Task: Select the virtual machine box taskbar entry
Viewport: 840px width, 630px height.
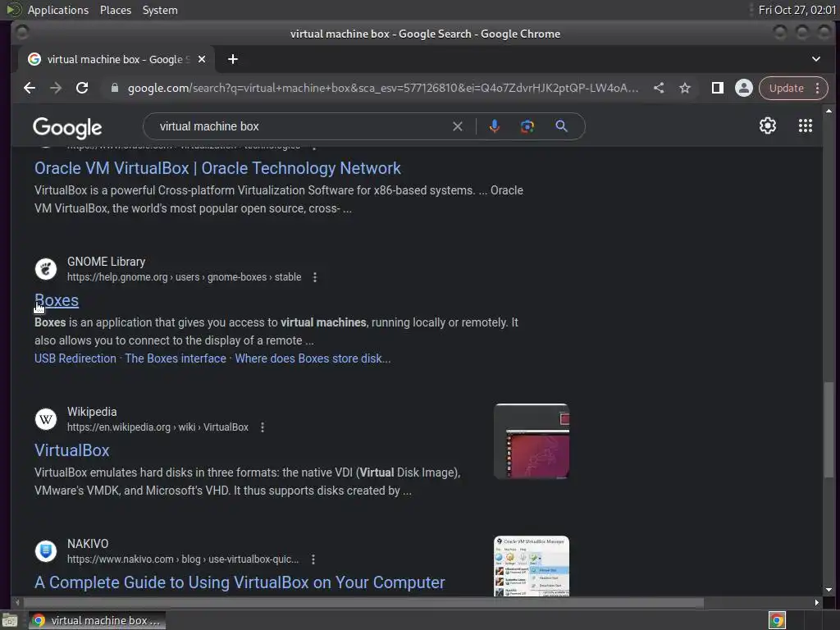Action: pos(97,620)
